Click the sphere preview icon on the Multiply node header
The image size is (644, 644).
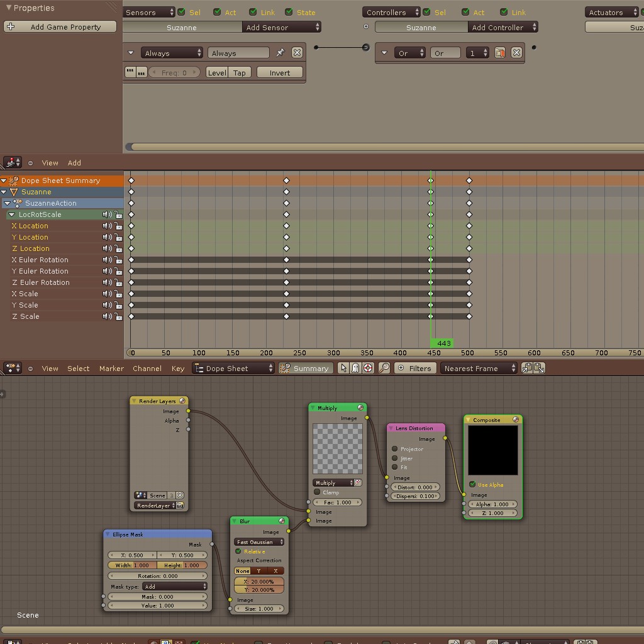pos(359,407)
